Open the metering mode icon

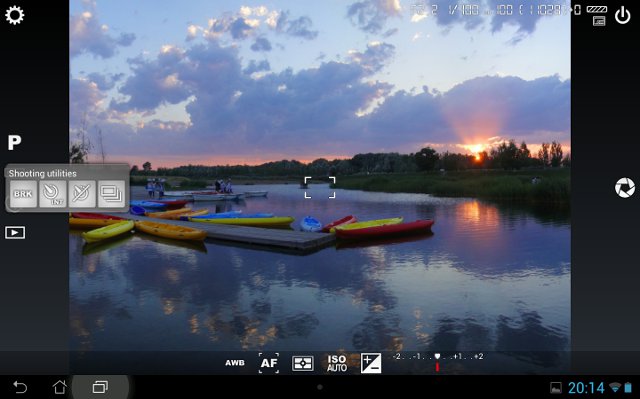pos(302,363)
